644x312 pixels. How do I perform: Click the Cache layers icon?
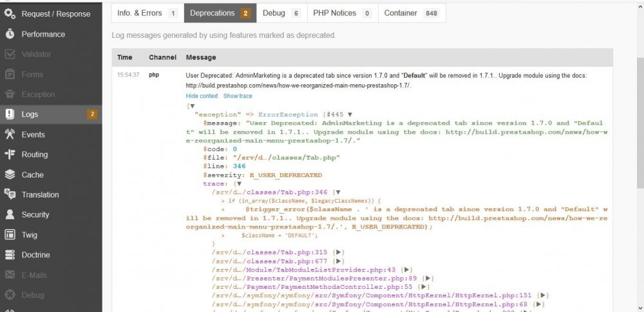coord(10,174)
